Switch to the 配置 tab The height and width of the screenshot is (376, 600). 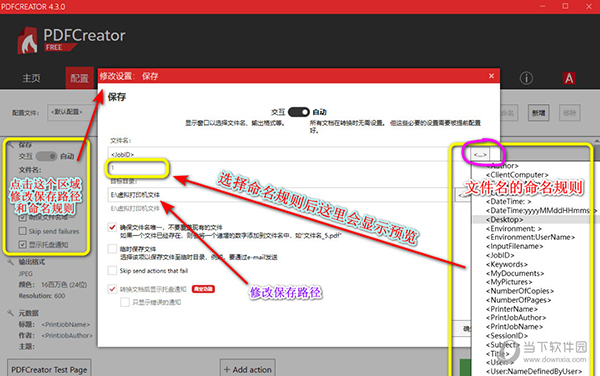79,78
